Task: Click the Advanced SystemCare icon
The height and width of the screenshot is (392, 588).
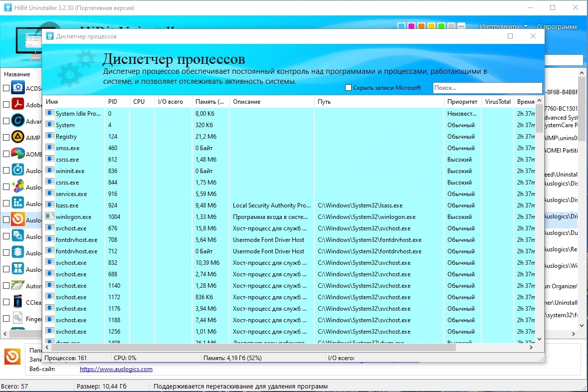Action: pyautogui.click(x=17, y=121)
